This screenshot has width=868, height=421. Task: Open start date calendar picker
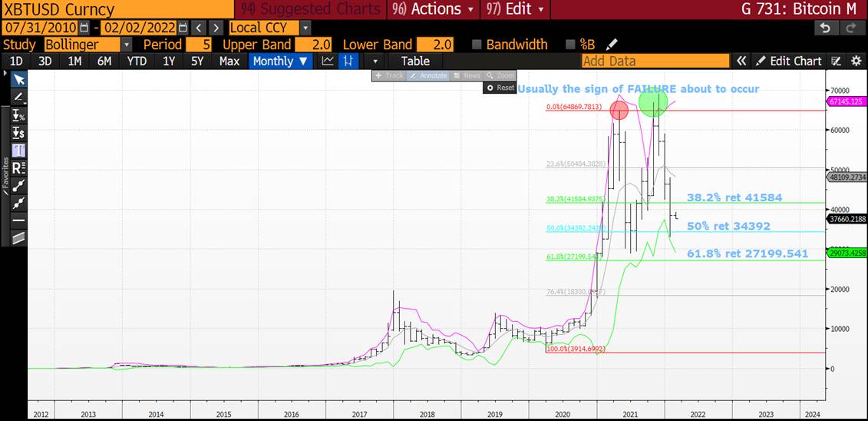coord(84,28)
